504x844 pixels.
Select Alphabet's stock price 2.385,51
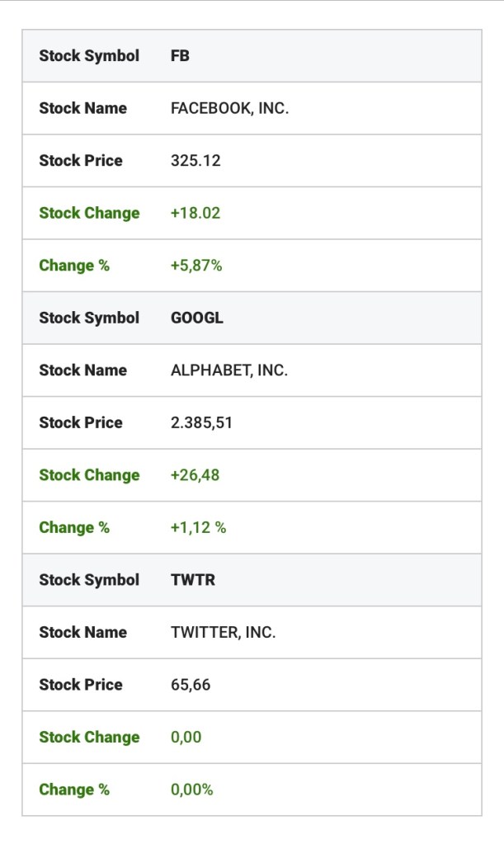click(202, 422)
